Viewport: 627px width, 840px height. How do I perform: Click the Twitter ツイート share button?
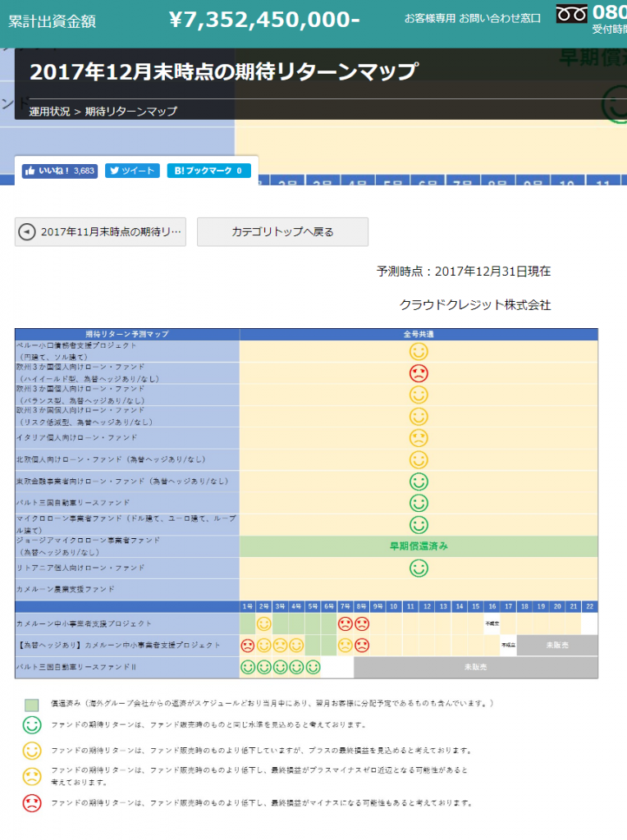pyautogui.click(x=132, y=171)
